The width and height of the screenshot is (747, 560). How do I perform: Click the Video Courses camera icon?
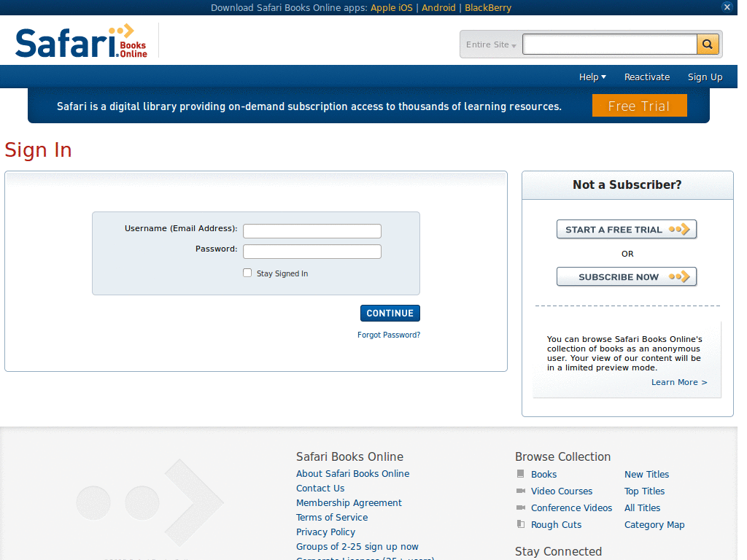pos(521,491)
